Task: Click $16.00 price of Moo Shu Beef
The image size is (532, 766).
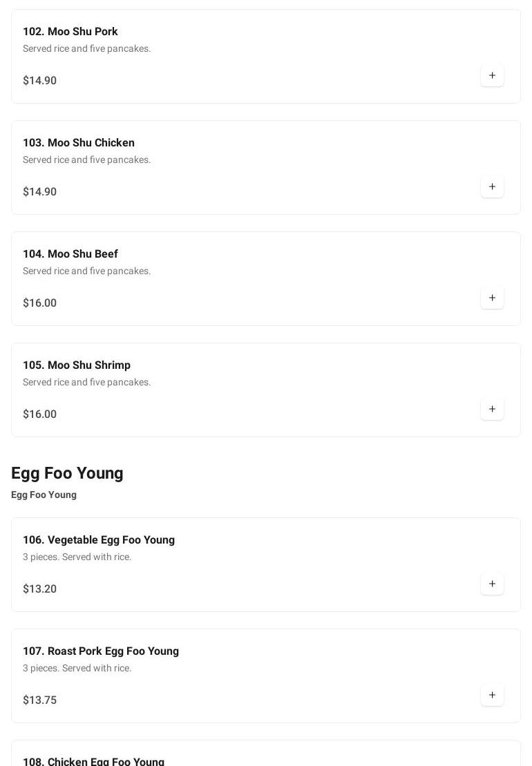Action: coord(40,303)
